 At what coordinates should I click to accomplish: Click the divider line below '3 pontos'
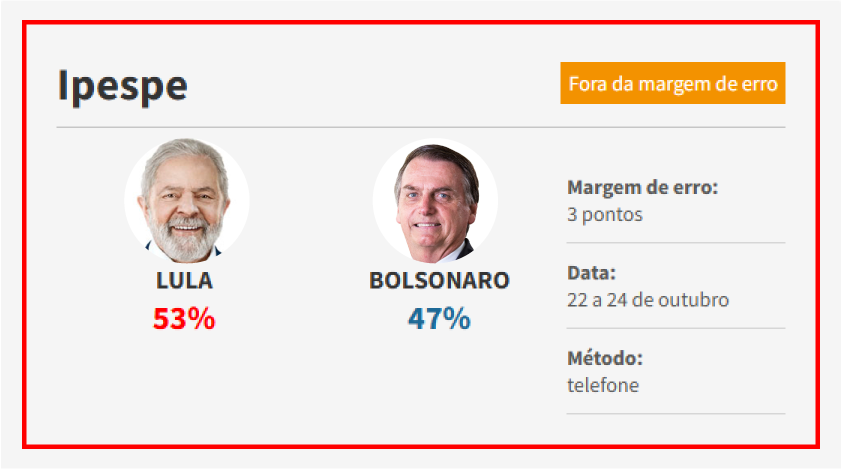[x=675, y=243]
